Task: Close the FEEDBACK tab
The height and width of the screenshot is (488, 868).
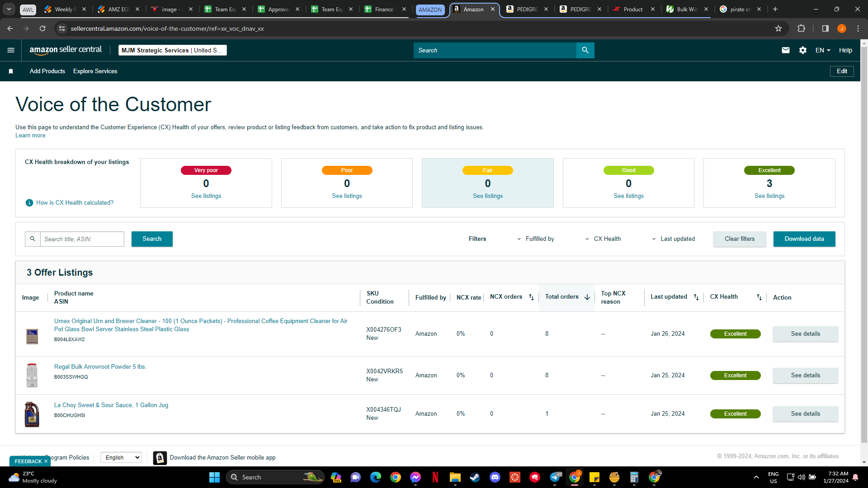Action: tap(46, 461)
